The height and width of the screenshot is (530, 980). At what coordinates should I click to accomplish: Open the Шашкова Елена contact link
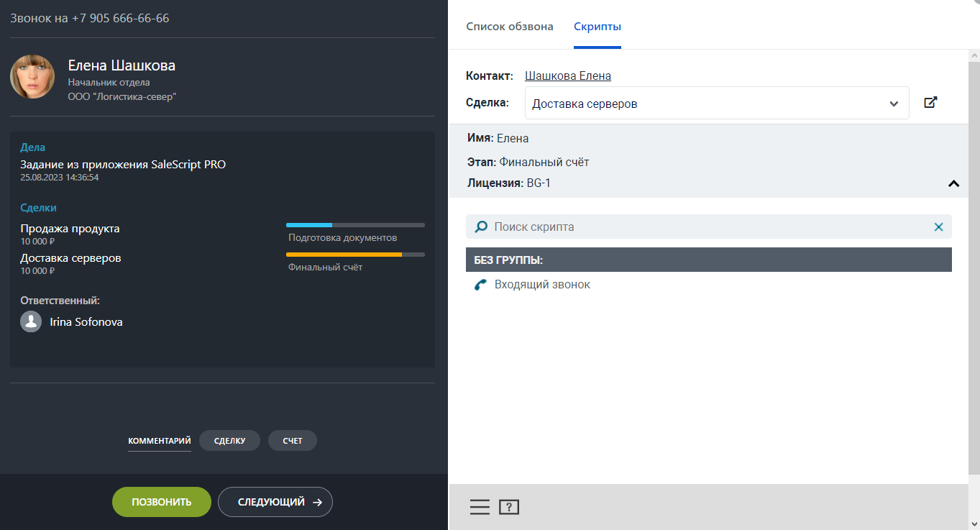point(567,76)
